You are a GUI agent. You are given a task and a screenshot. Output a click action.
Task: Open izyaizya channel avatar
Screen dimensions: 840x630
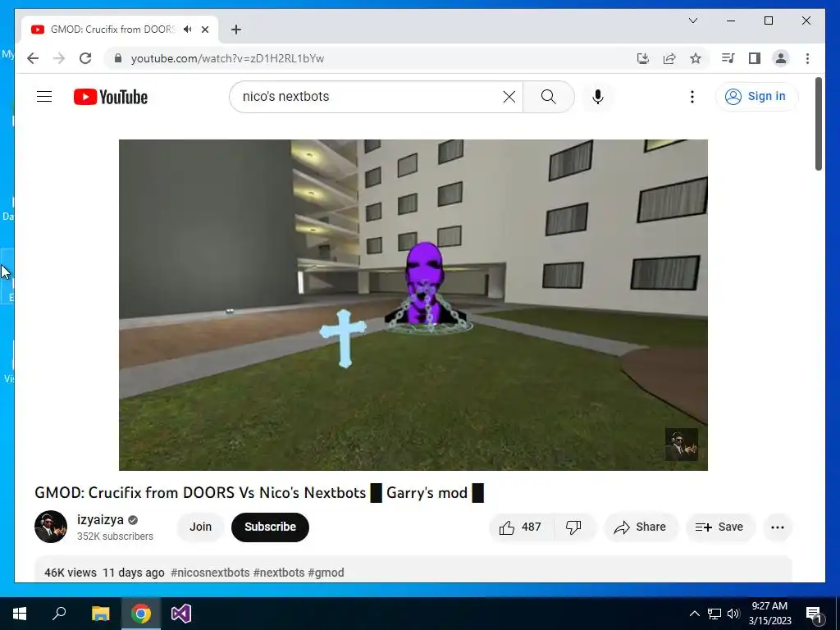51,527
